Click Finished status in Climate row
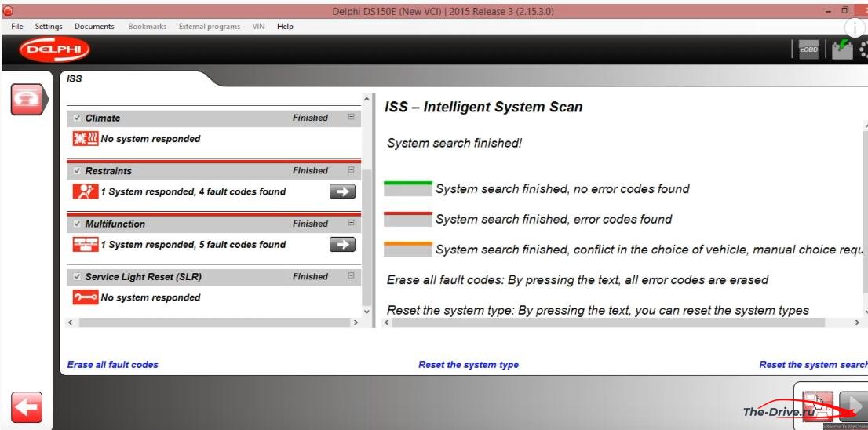 [x=310, y=118]
